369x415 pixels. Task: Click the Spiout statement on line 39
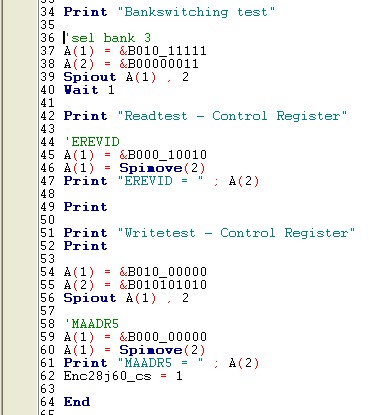[126, 77]
